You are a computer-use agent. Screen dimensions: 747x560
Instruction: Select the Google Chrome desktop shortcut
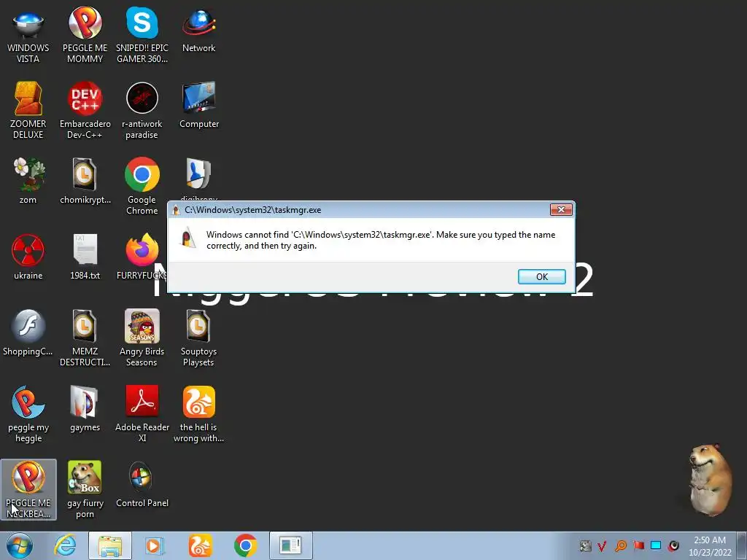point(142,186)
